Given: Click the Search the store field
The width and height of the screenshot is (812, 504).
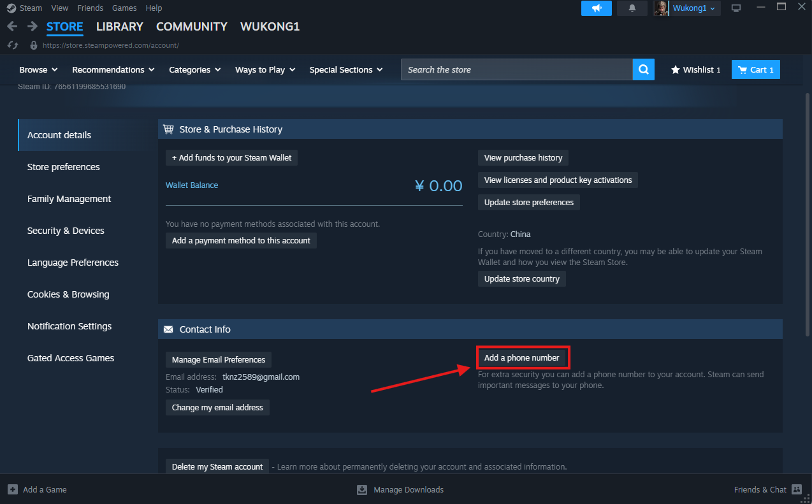Looking at the screenshot, I should pyautogui.click(x=516, y=69).
